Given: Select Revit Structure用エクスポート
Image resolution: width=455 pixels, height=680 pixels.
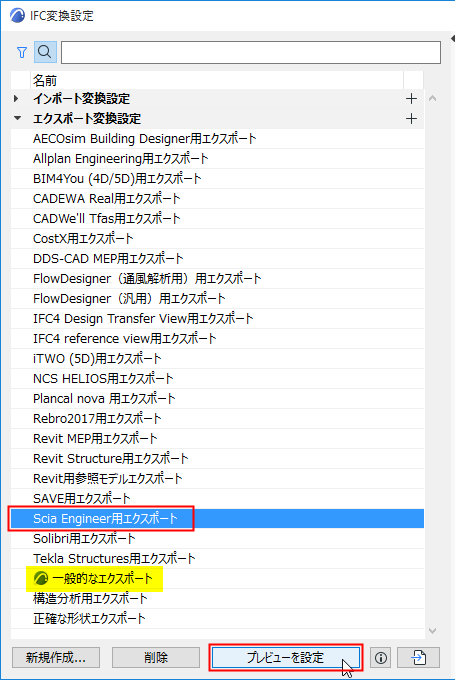Looking at the screenshot, I should (217, 458).
